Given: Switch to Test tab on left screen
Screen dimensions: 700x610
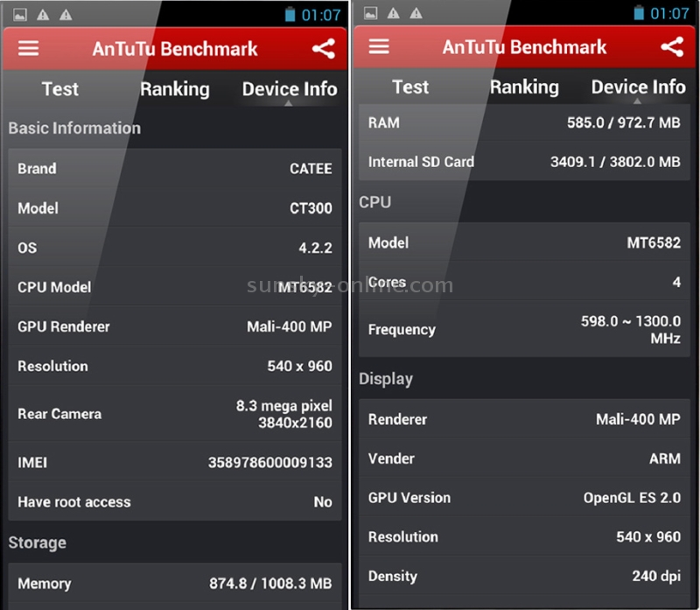Looking at the screenshot, I should [60, 89].
